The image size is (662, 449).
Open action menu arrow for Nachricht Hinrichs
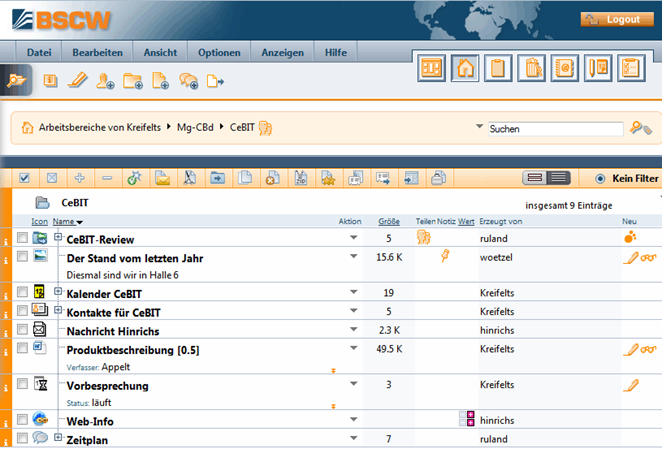(354, 329)
